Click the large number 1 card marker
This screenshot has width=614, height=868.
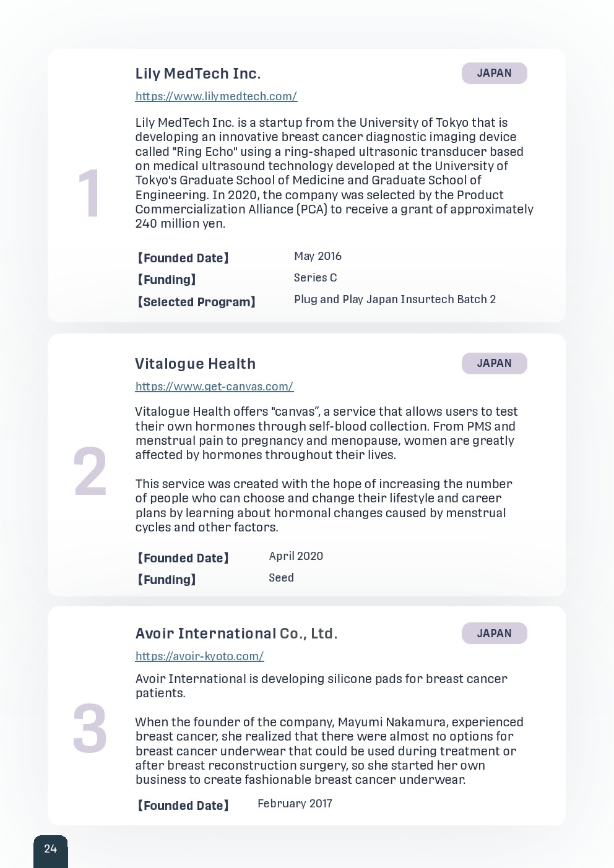[x=90, y=194]
